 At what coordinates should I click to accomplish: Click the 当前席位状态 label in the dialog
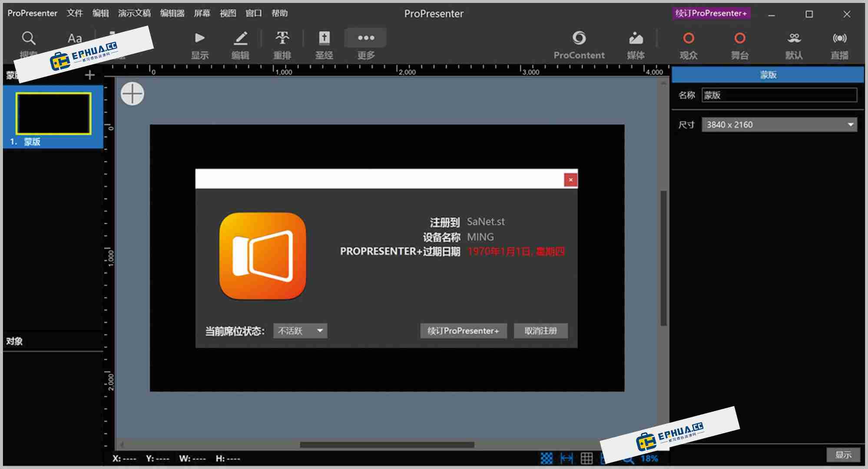pyautogui.click(x=235, y=331)
